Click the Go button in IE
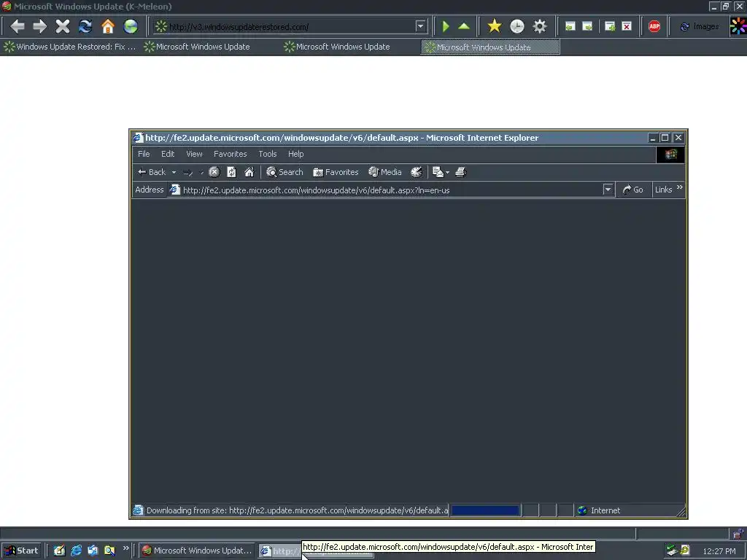The image size is (747, 560). (x=632, y=190)
